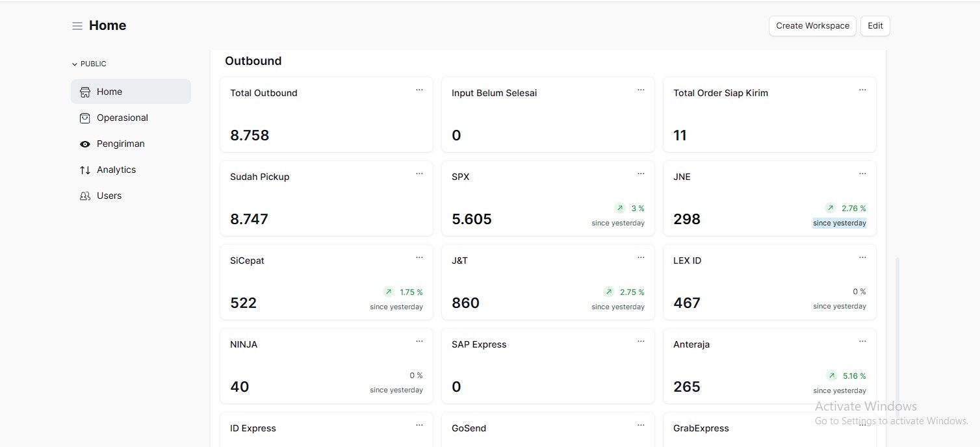Image resolution: width=980 pixels, height=447 pixels.
Task: Click the Edit button
Action: (x=875, y=26)
